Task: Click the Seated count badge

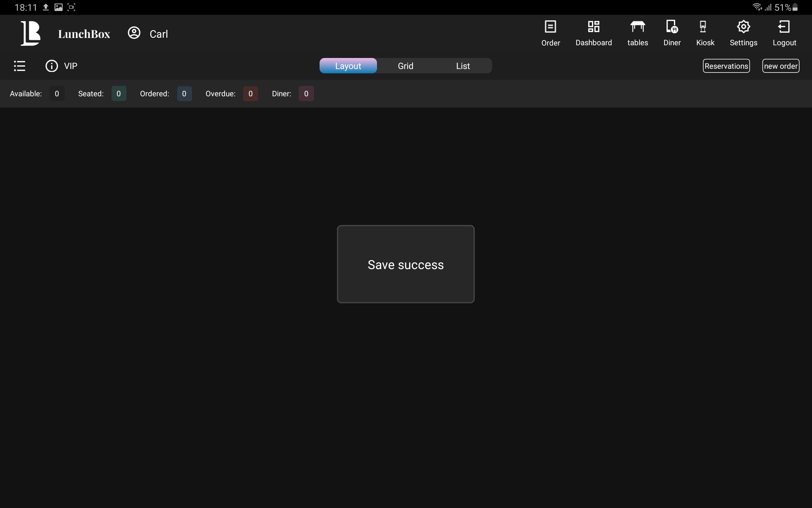Action: [119, 94]
